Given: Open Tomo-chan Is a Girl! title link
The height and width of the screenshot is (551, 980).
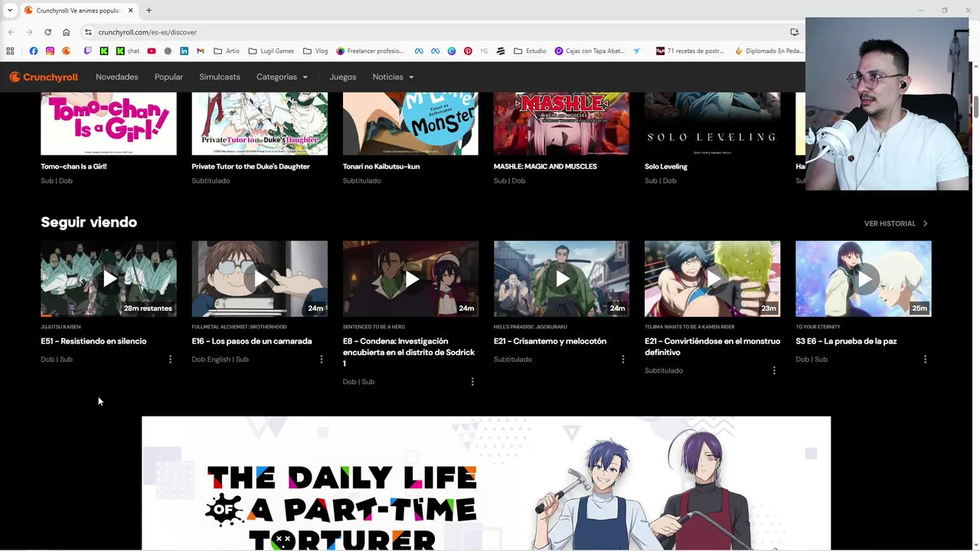Looking at the screenshot, I should [73, 166].
